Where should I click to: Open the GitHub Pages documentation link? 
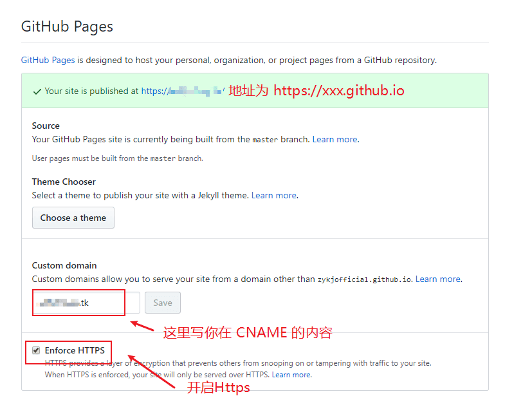tap(48, 60)
